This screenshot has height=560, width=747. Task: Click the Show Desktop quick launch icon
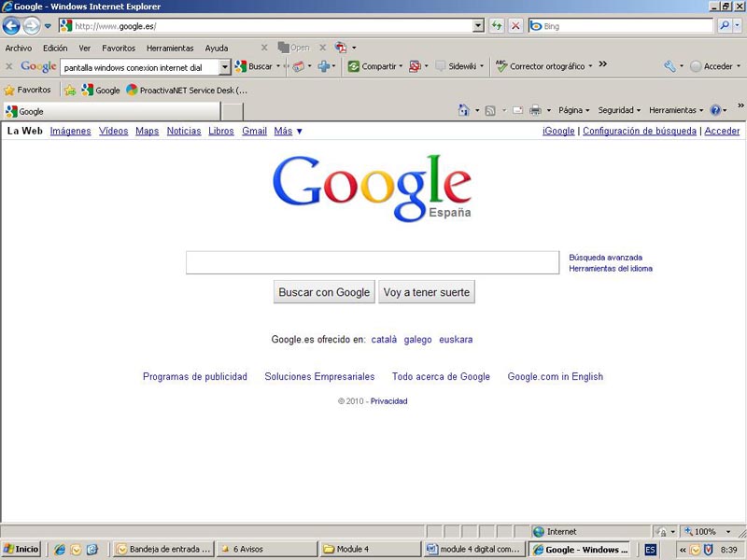(x=92, y=550)
